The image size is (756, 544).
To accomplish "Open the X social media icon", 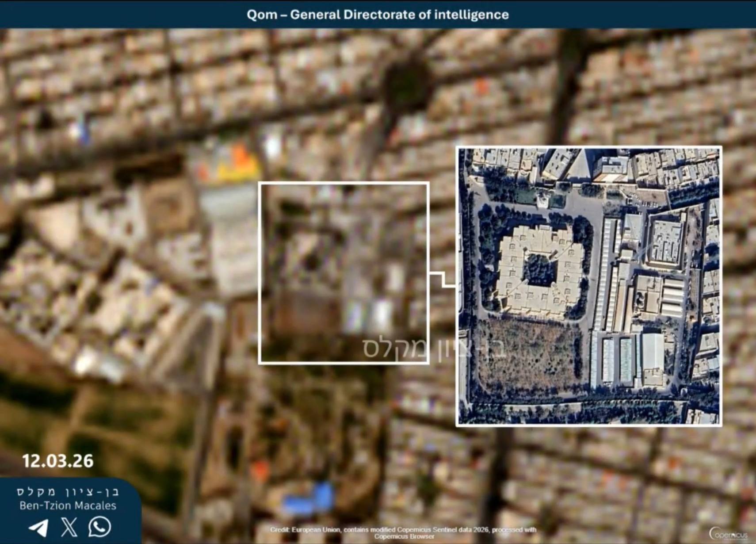I will (69, 527).
